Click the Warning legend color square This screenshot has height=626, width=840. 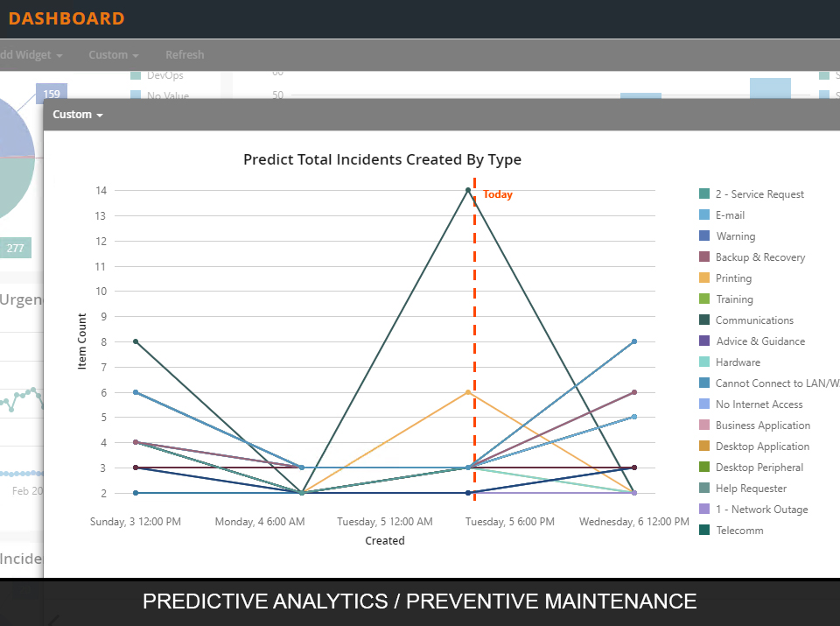pyautogui.click(x=704, y=236)
